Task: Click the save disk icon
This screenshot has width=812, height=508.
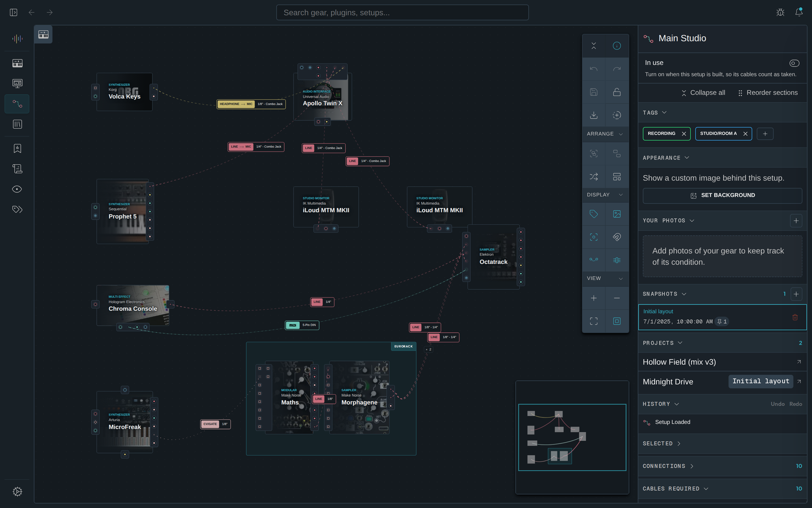Action: click(x=594, y=92)
